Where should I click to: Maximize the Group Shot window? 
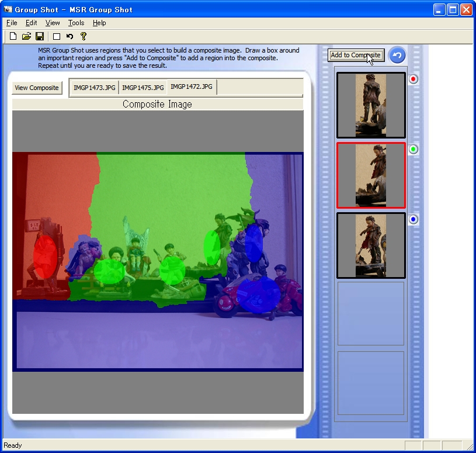tap(453, 10)
